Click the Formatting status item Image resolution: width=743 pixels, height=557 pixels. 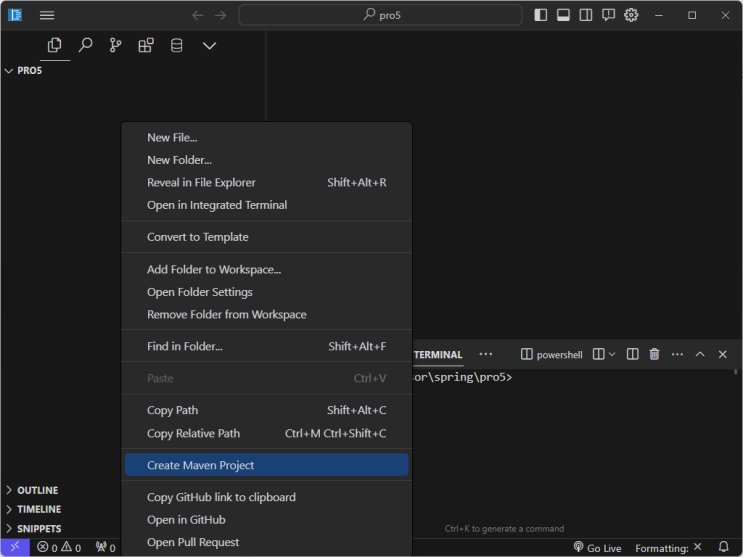pyautogui.click(x=668, y=548)
